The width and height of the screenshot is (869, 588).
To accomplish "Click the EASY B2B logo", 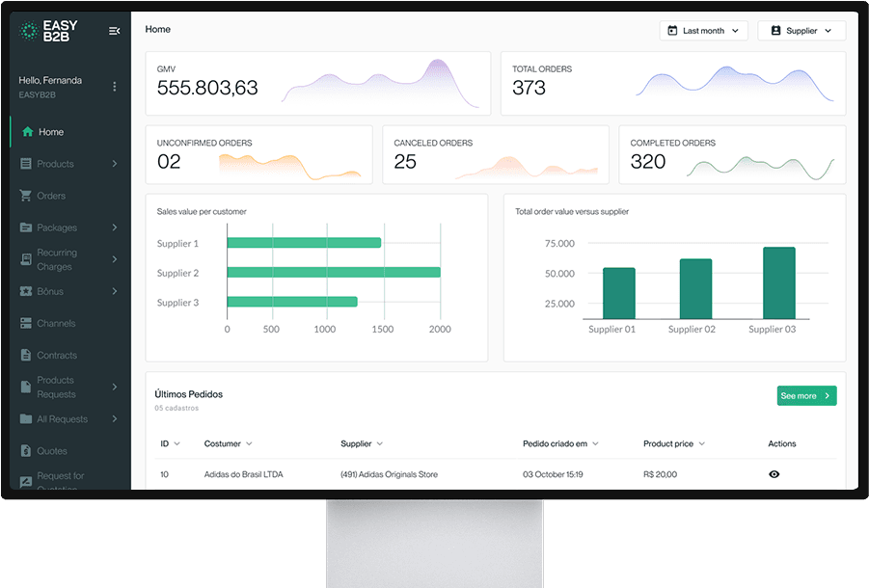I will [55, 31].
